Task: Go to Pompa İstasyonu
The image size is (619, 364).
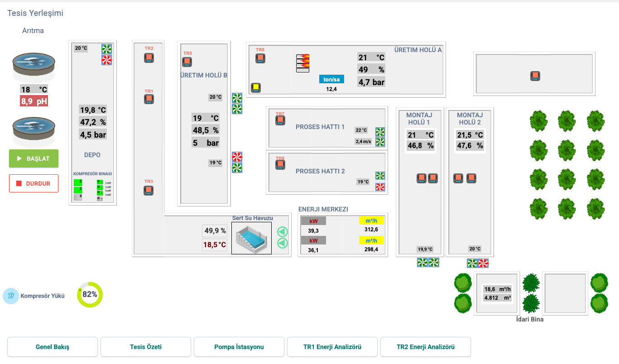Action: tap(239, 347)
